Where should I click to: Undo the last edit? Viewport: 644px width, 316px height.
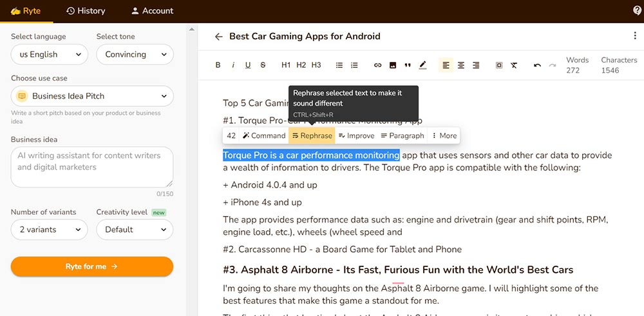tap(537, 65)
